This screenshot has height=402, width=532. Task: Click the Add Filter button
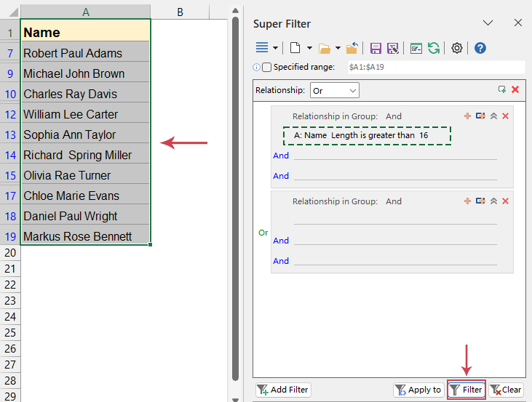[283, 390]
